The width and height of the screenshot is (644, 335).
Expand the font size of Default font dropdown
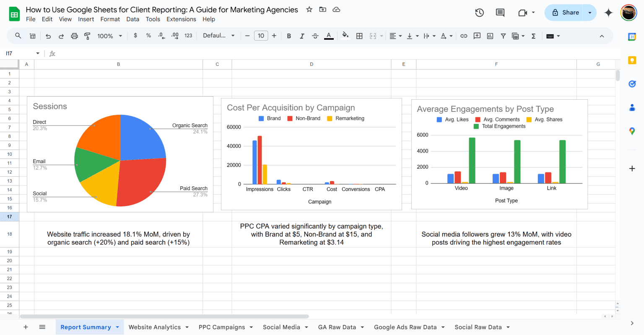[234, 36]
